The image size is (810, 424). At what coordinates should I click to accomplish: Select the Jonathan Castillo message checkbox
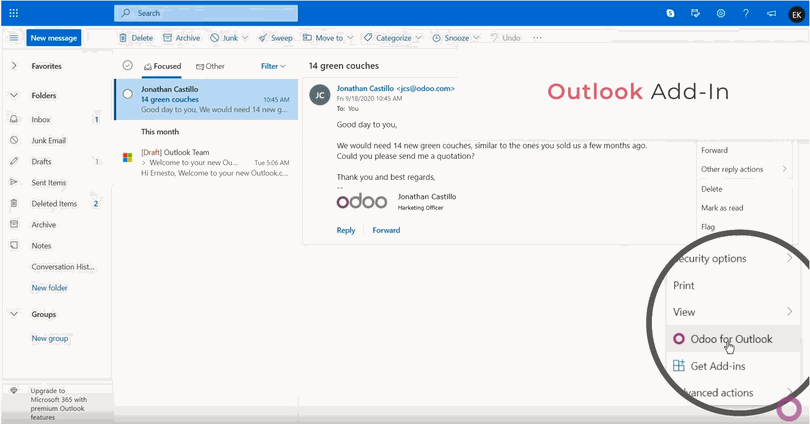click(128, 94)
